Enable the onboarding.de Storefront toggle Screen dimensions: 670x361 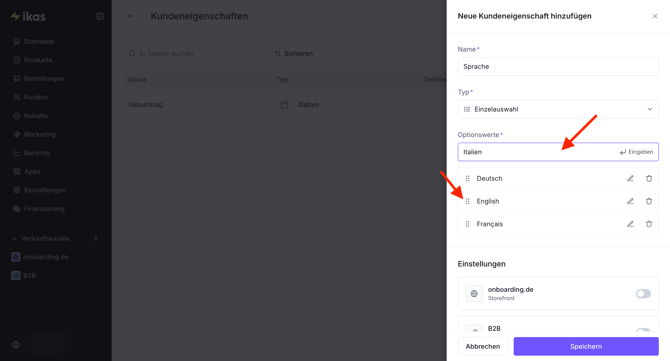point(643,293)
